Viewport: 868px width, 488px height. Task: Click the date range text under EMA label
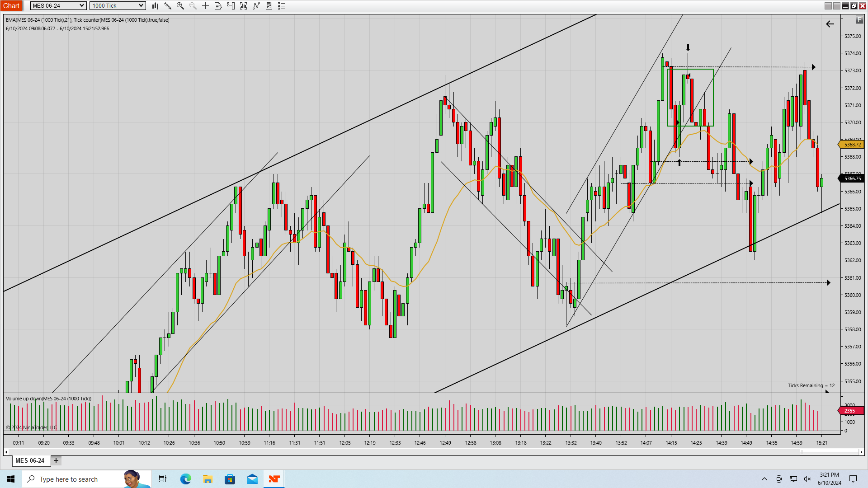(x=57, y=28)
